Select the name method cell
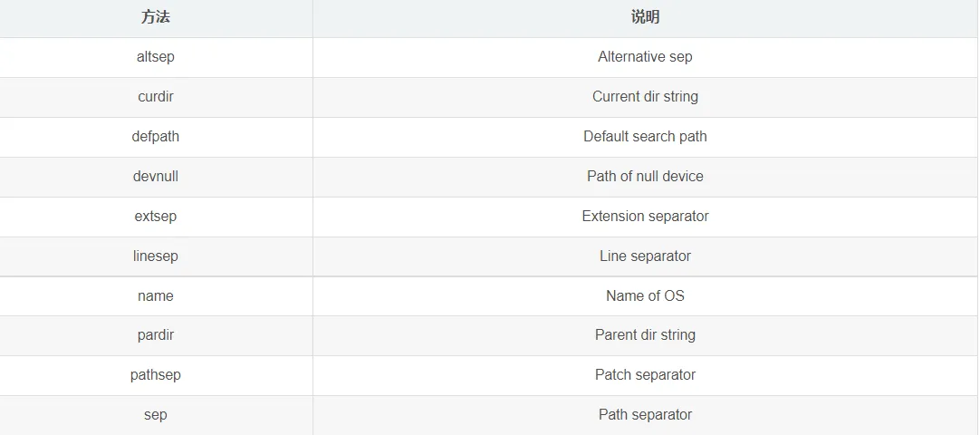 coord(156,296)
